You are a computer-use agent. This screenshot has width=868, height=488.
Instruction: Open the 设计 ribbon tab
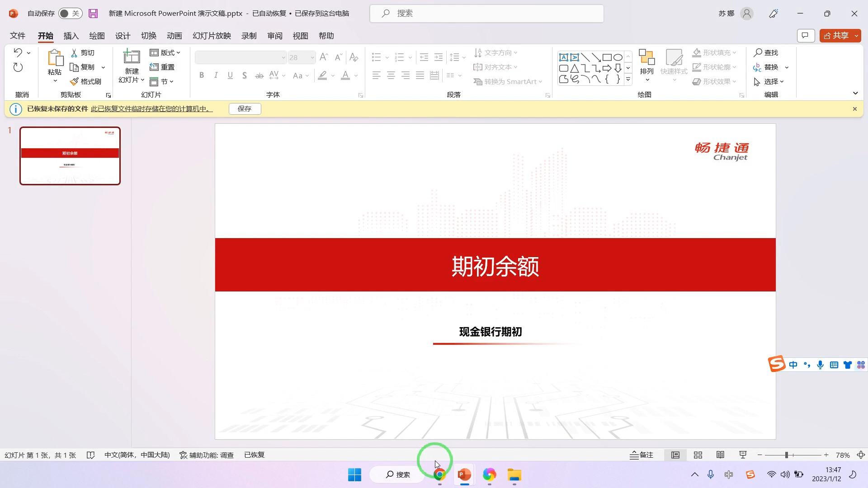tap(123, 36)
